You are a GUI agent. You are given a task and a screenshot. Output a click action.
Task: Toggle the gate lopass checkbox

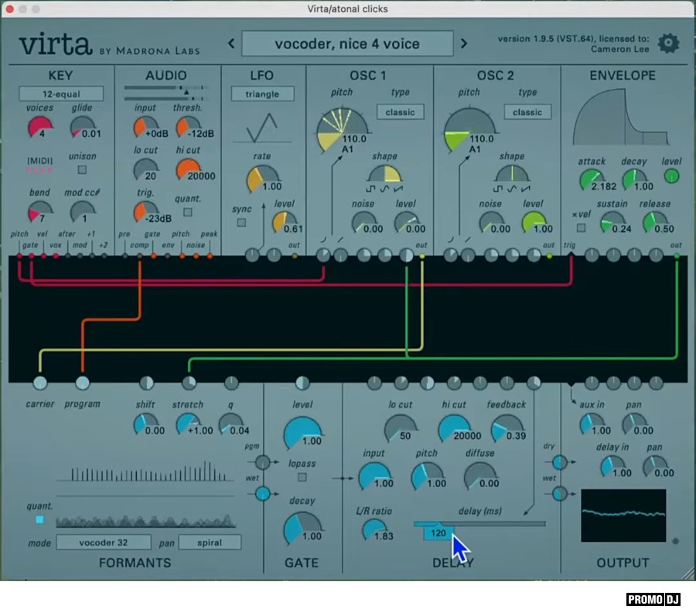point(302,477)
